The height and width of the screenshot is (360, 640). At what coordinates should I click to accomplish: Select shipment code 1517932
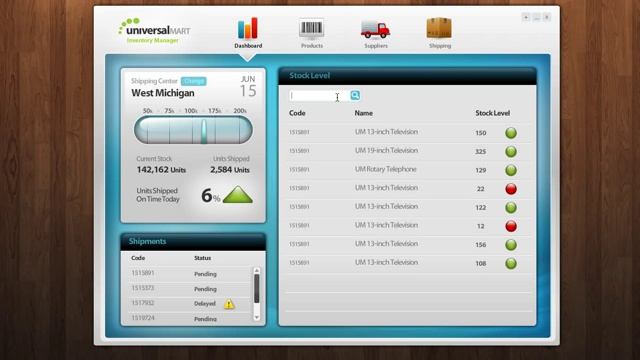(143, 303)
